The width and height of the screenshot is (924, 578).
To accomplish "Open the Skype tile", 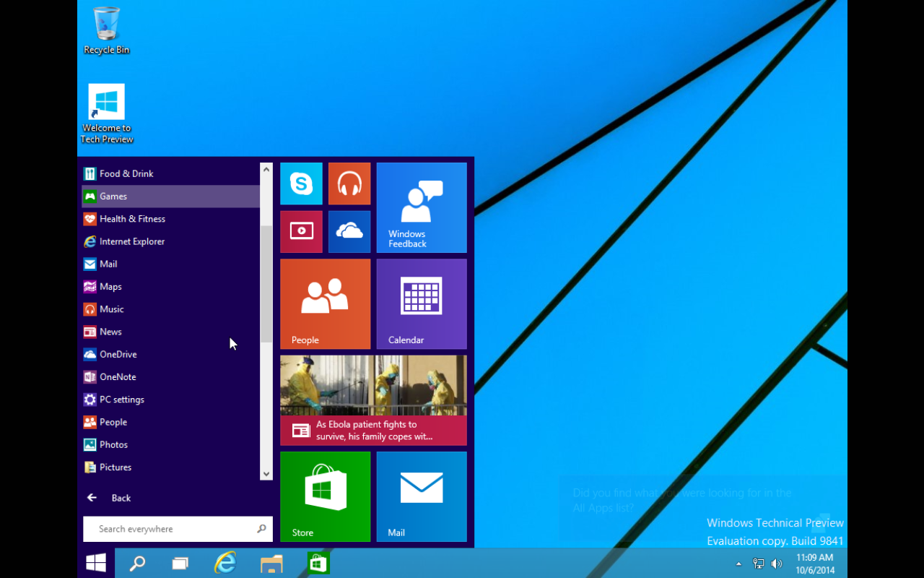I will [x=301, y=184].
